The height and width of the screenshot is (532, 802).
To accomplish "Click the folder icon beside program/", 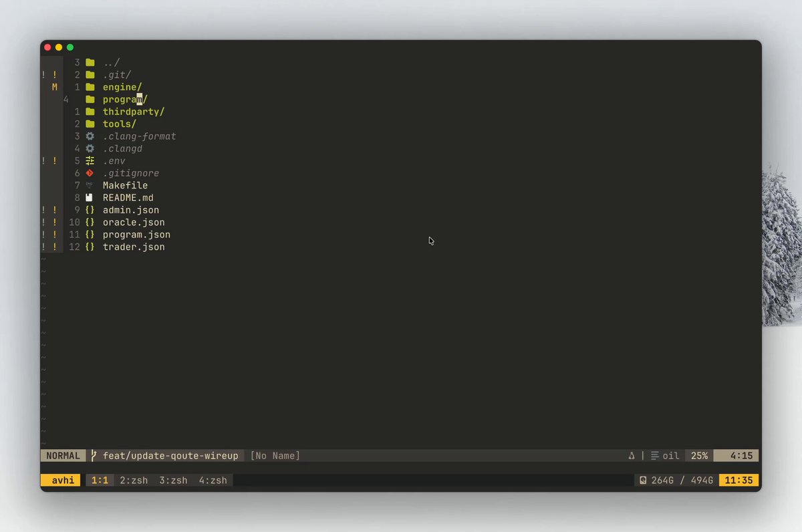I will (90, 100).
